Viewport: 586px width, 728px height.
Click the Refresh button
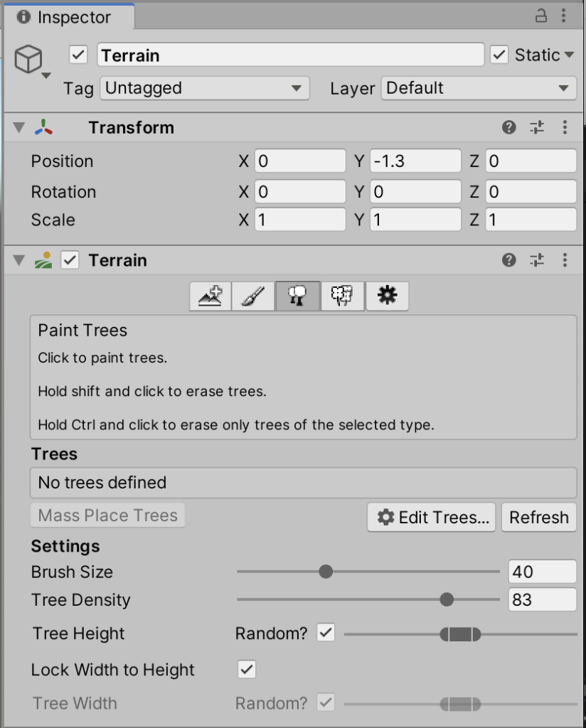tap(538, 518)
